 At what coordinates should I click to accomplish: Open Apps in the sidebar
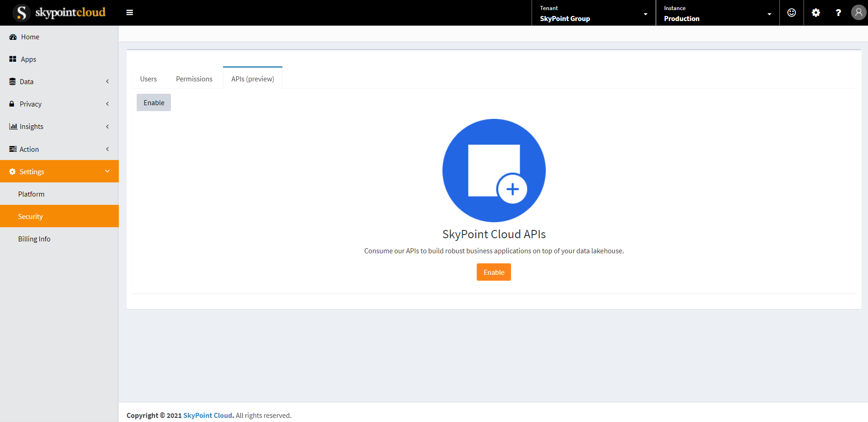click(59, 59)
